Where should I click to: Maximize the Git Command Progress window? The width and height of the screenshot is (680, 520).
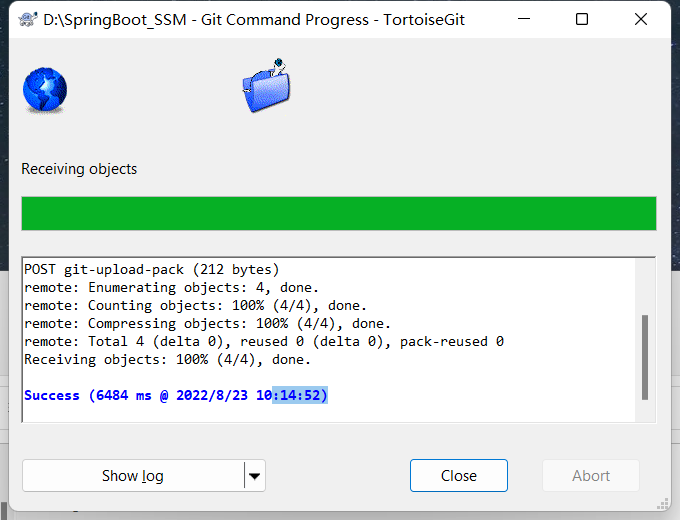582,19
